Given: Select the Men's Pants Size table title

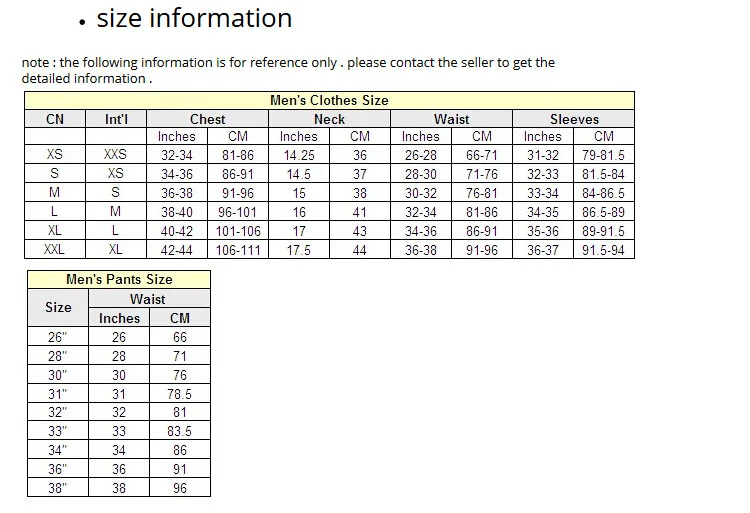Looking at the screenshot, I should tap(119, 280).
